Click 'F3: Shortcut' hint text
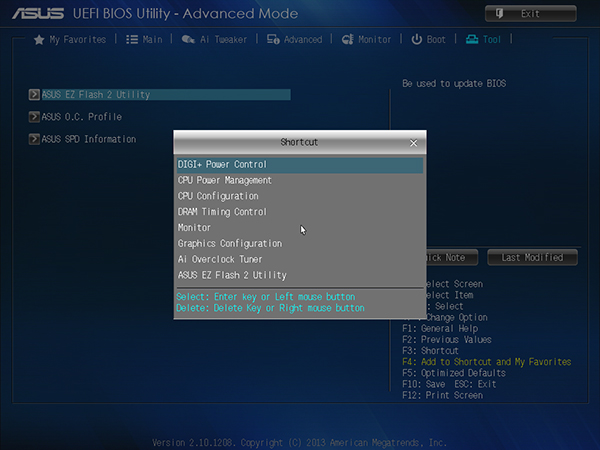This screenshot has height=450, width=600. [430, 351]
